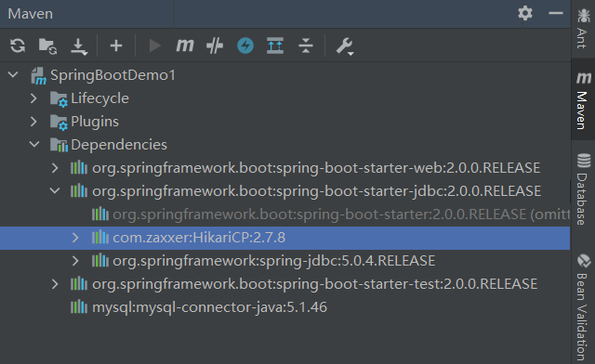Click library icon of spring-boot-starter-web

coord(79,167)
